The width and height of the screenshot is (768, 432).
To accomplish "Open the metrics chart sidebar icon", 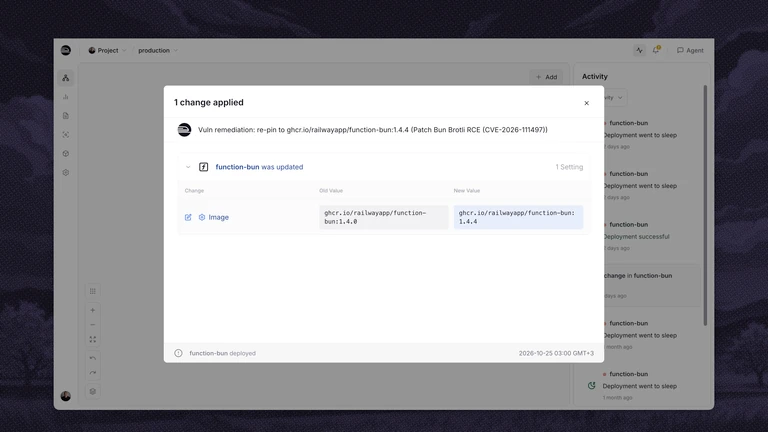I will pos(66,97).
